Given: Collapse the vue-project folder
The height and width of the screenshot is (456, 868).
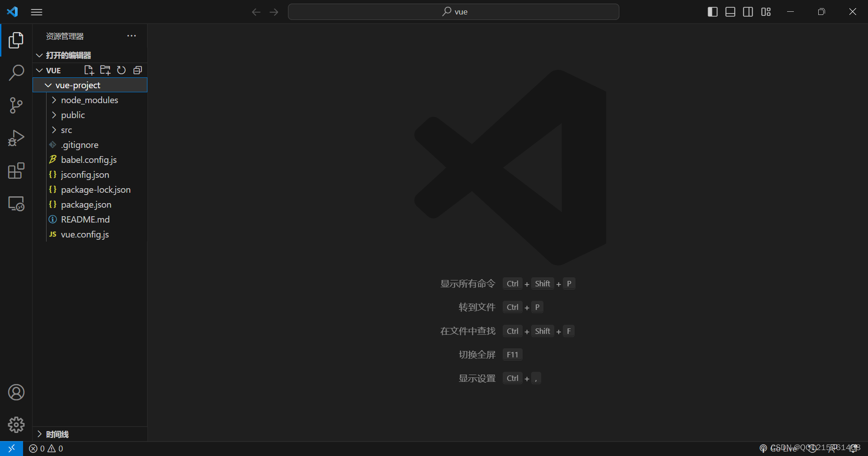Looking at the screenshot, I should 90,85.
